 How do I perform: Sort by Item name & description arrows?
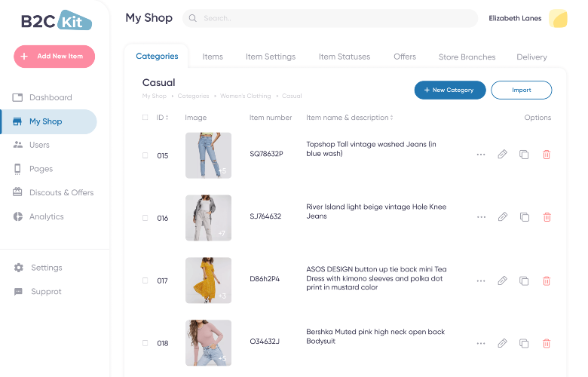(392, 118)
